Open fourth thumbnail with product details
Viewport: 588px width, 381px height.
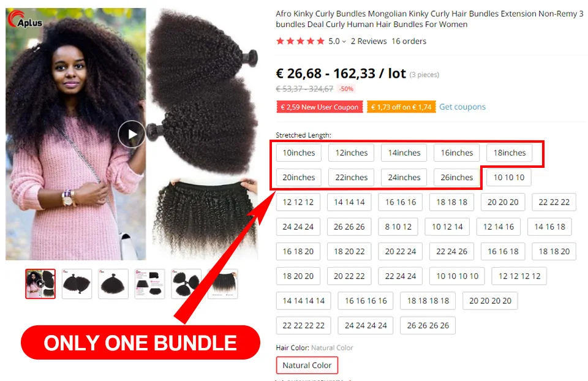149,284
